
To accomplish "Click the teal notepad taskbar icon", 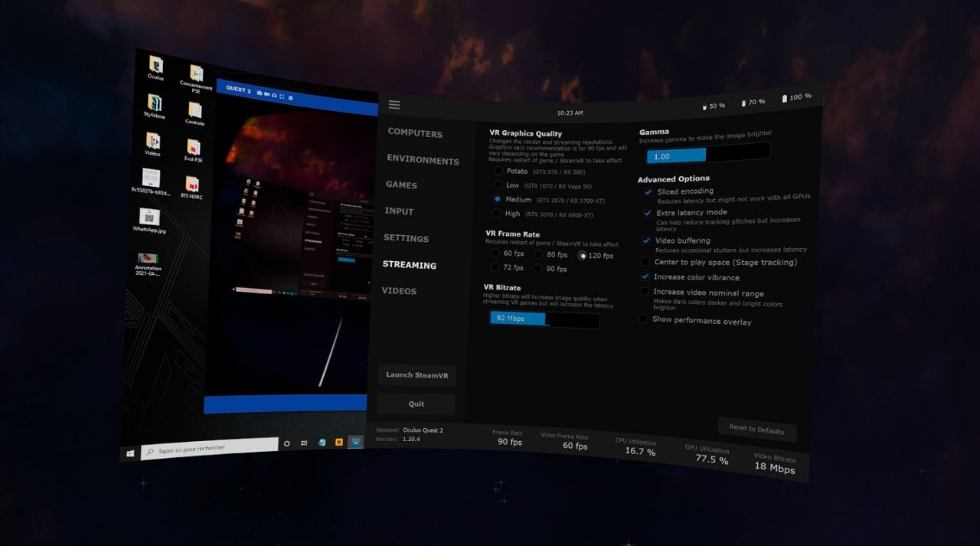I will tap(322, 442).
